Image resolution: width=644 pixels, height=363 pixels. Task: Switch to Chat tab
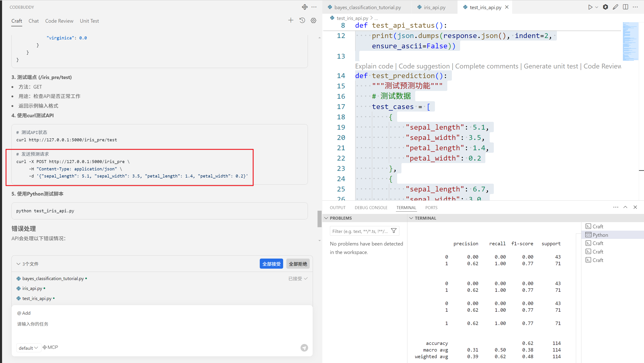pos(33,21)
